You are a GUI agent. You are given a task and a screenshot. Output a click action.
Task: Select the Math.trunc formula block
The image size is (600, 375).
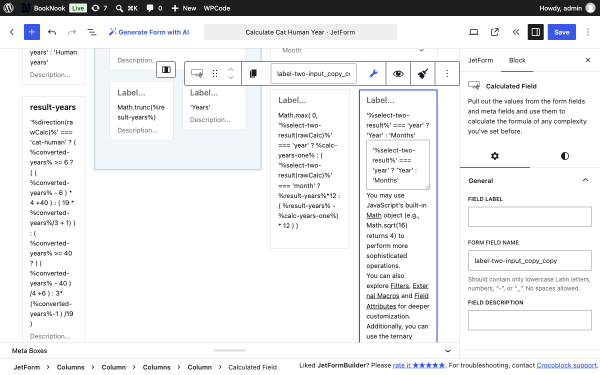(x=141, y=111)
